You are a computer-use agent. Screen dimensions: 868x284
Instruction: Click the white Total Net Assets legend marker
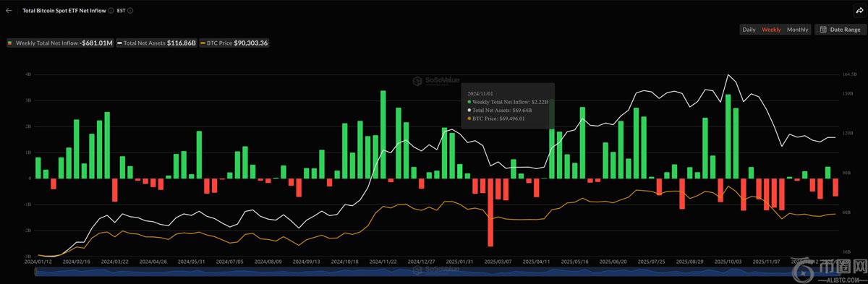(x=119, y=43)
